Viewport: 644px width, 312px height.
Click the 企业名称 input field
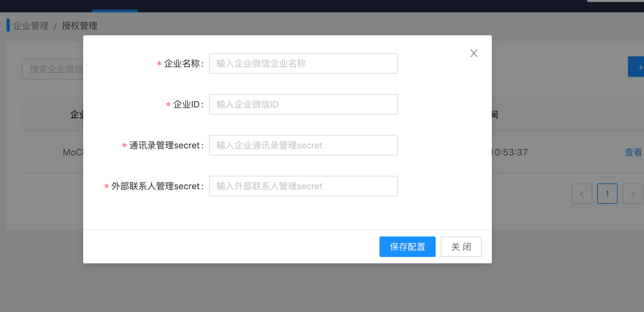point(303,63)
